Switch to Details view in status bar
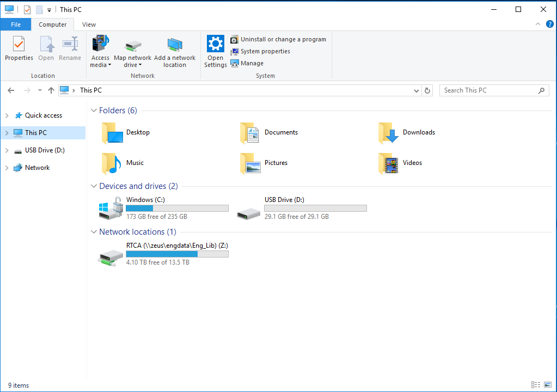 tap(536, 384)
